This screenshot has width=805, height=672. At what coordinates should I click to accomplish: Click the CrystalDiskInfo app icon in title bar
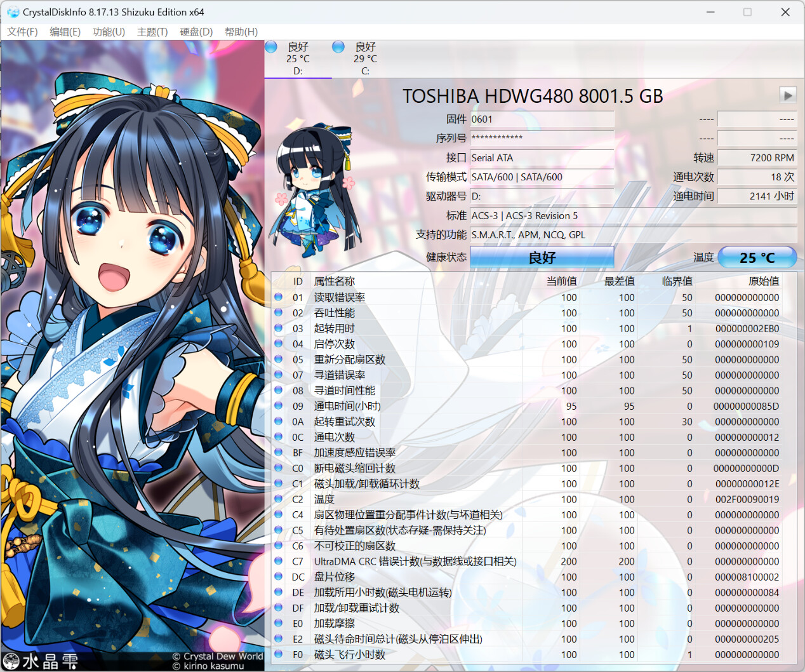pyautogui.click(x=13, y=12)
